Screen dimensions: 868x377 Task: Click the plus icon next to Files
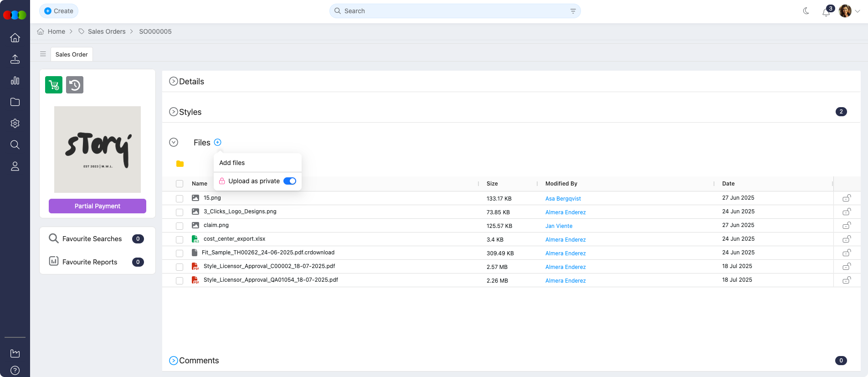click(x=218, y=142)
